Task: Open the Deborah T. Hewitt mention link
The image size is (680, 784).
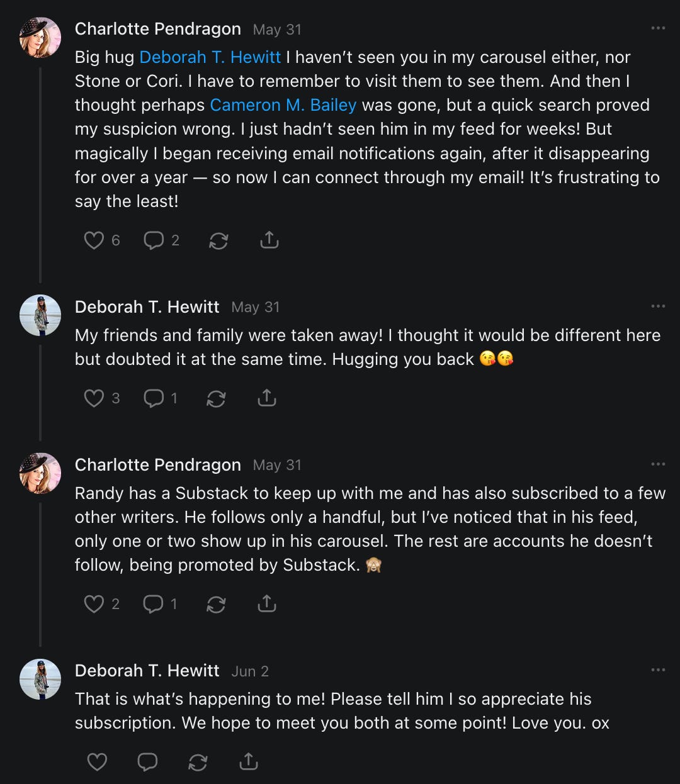Action: click(x=210, y=57)
